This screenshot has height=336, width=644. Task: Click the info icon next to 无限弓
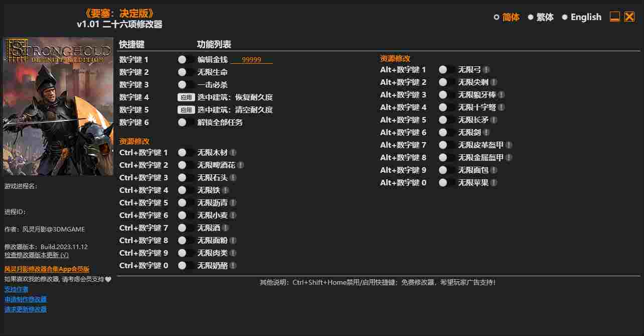487,69
